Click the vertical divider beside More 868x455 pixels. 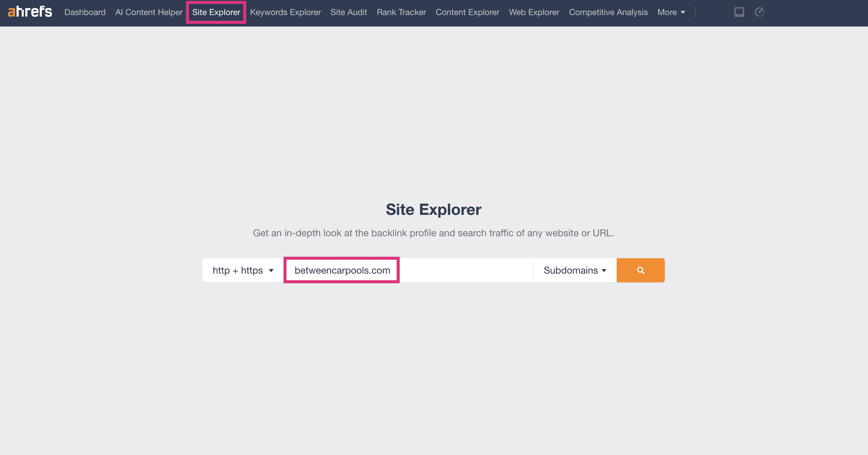coord(695,12)
